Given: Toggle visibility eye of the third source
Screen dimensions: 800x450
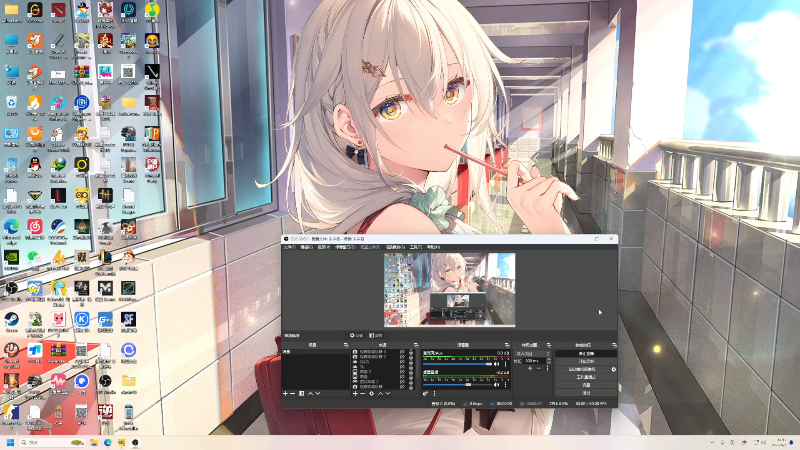Looking at the screenshot, I should pos(402,362).
